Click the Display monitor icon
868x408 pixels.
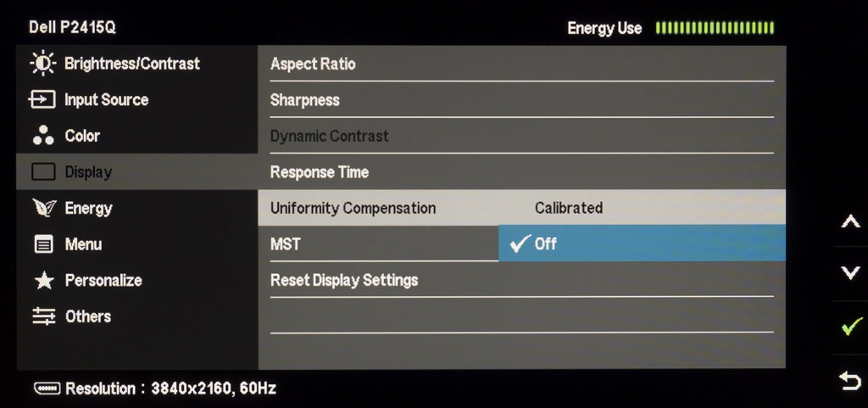tap(42, 172)
